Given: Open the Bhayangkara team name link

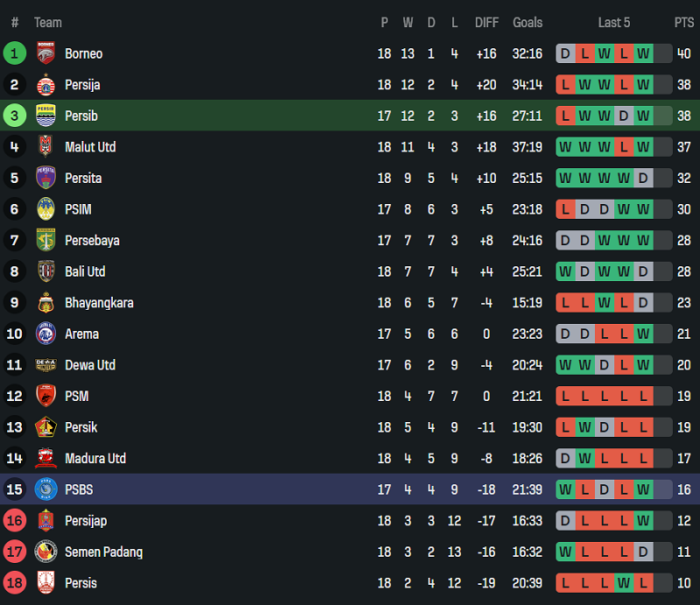Looking at the screenshot, I should (x=99, y=303).
